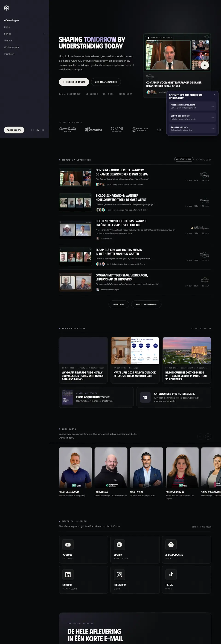Click Mohamed Massaquoi avatar

[x=98, y=290]
